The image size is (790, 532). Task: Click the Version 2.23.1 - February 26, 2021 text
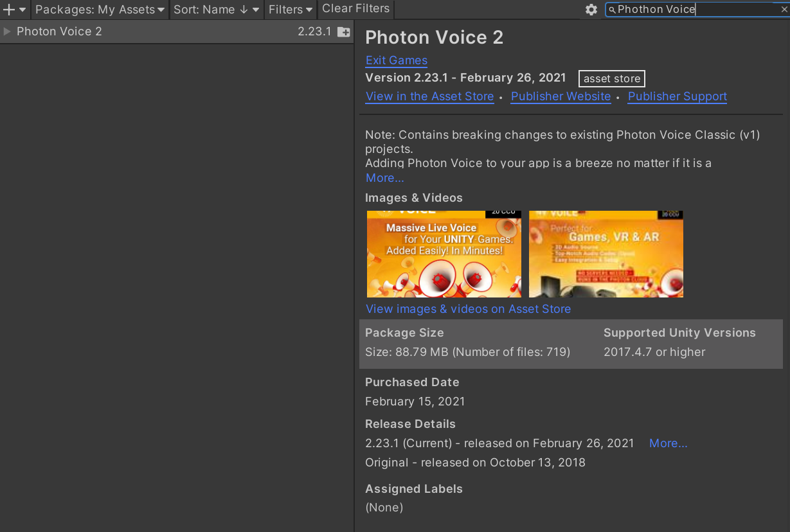tap(465, 78)
